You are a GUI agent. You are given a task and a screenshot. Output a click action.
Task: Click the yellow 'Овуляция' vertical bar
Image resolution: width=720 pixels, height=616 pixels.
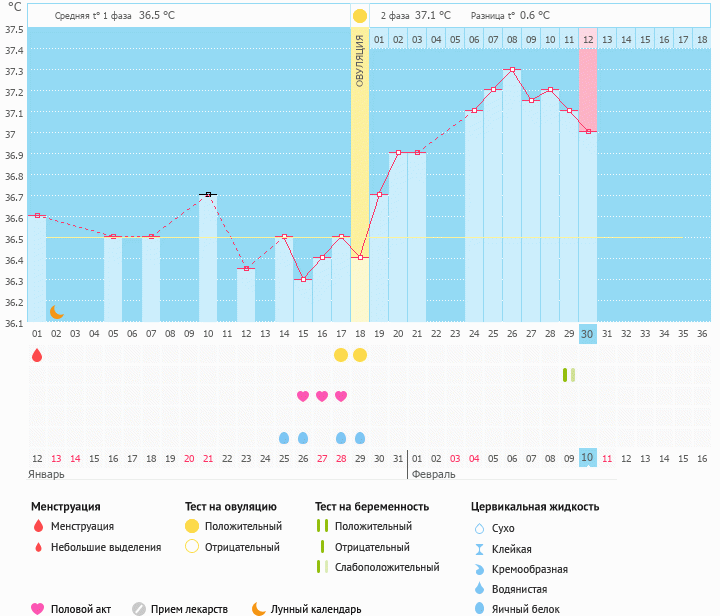pyautogui.click(x=360, y=150)
